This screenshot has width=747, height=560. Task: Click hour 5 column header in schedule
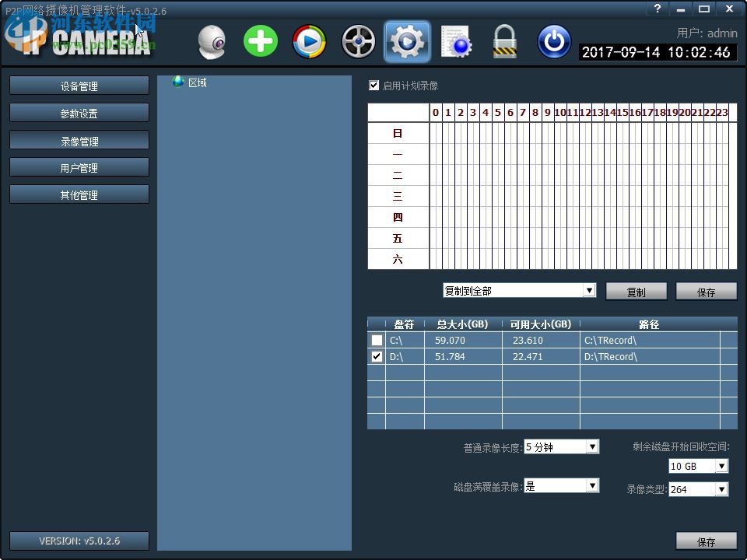[x=498, y=112]
